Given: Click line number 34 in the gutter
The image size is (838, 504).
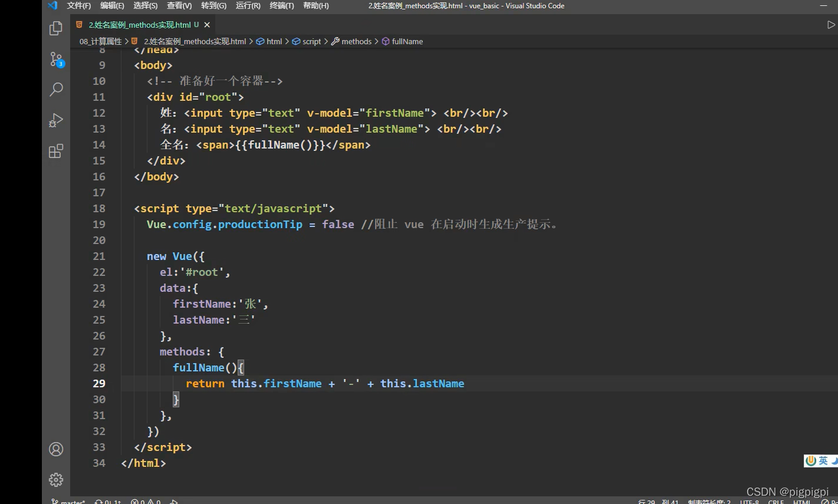Looking at the screenshot, I should tap(99, 463).
